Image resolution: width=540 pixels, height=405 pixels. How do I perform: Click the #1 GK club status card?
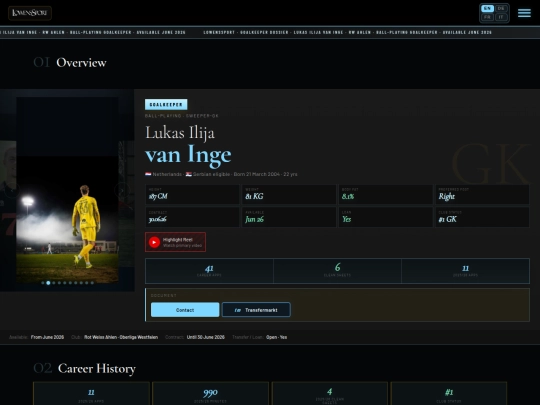tap(482, 217)
